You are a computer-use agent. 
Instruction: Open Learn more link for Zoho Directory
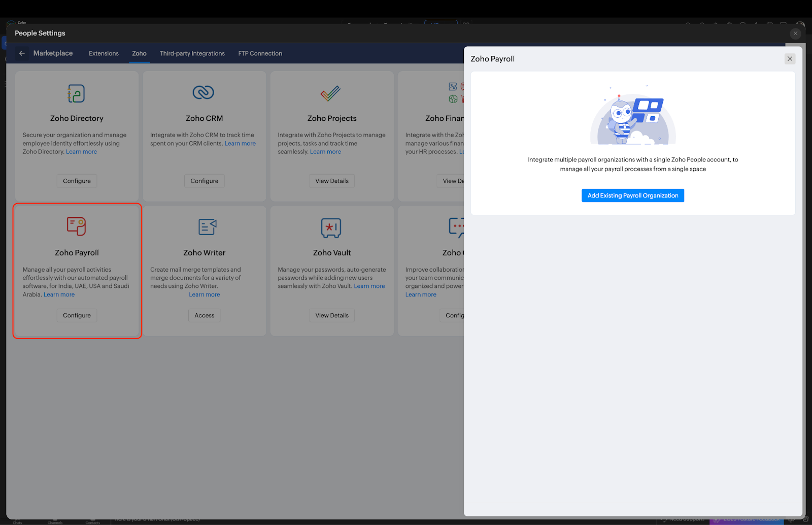(81, 152)
